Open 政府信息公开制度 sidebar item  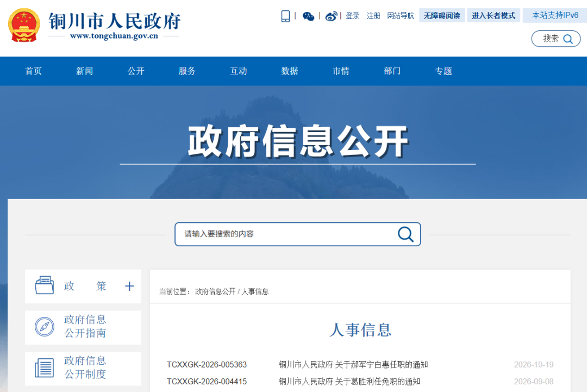pyautogui.click(x=83, y=369)
